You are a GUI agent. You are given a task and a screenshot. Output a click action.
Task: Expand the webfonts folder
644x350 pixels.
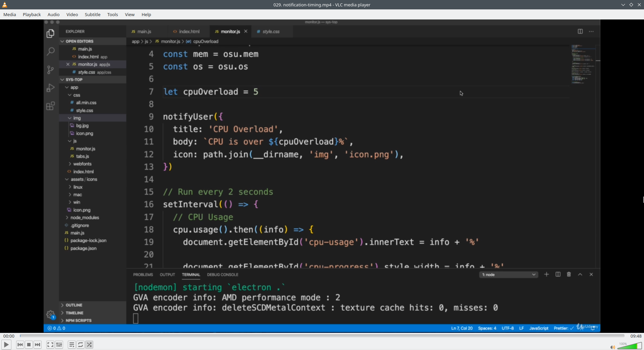(82, 164)
